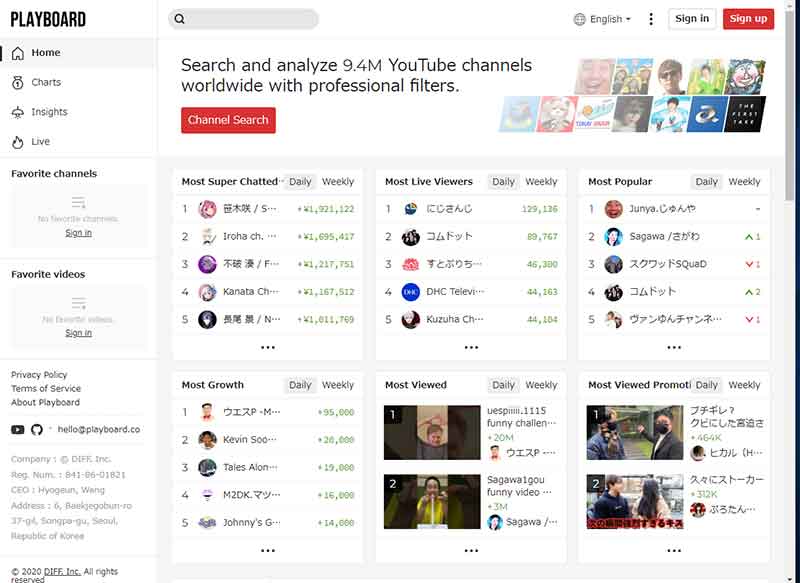Switch Most Popular to Weekly
Viewport: 800px width, 583px height.
tap(744, 182)
